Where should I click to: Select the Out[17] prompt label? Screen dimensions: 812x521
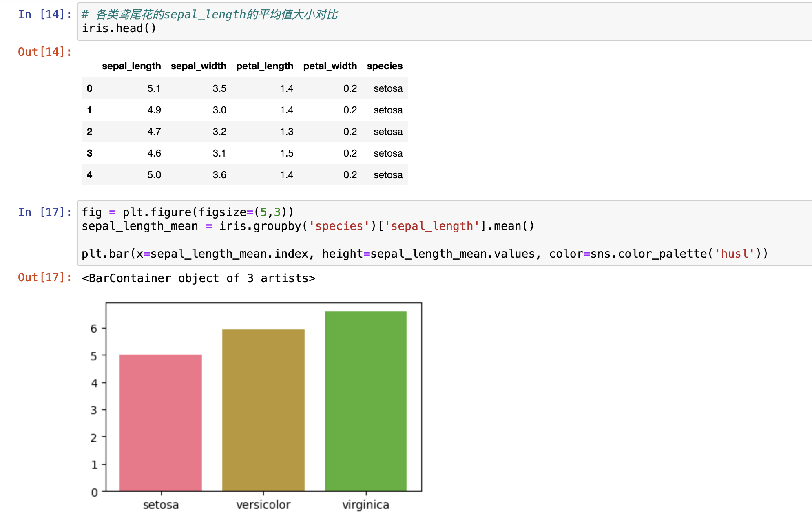pos(45,277)
